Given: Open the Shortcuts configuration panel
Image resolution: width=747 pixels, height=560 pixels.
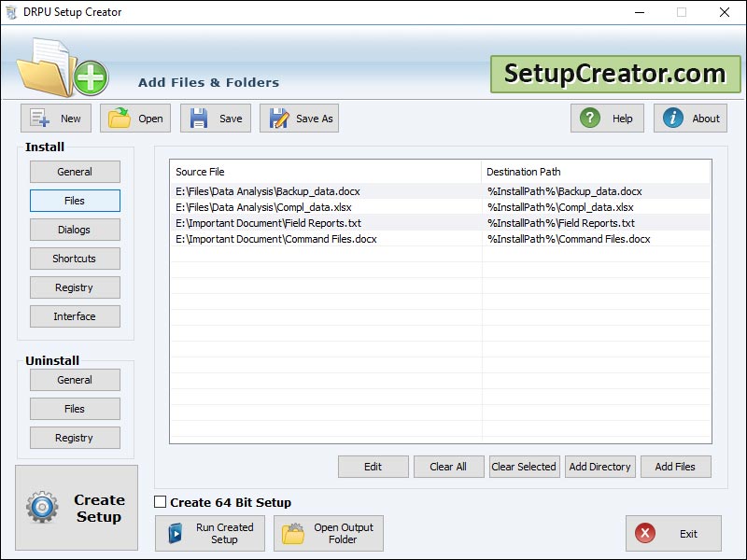Looking at the screenshot, I should tap(75, 259).
